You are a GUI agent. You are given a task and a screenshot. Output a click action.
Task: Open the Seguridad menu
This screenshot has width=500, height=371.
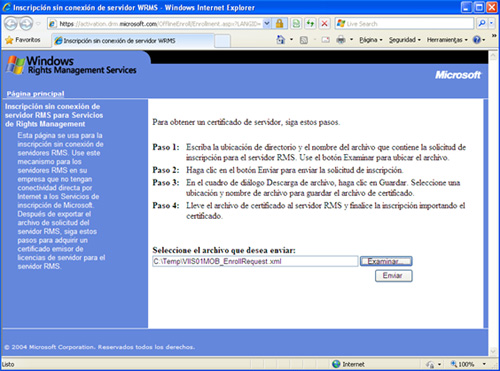tap(405, 40)
